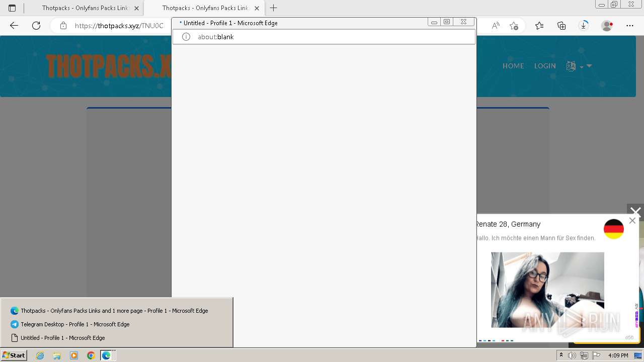Switch to the first Thotpacks tab
This screenshot has width=644, height=362.
[x=84, y=8]
